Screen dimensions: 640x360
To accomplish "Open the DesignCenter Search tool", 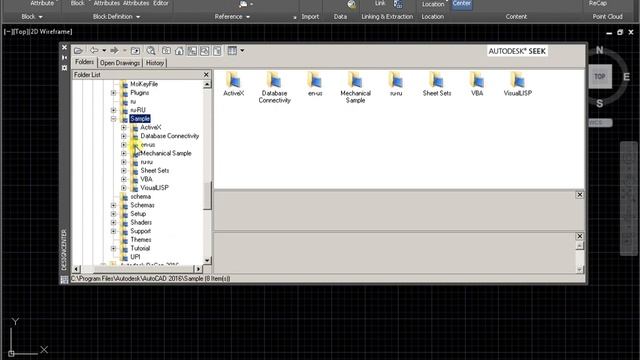I will pyautogui.click(x=151, y=51).
